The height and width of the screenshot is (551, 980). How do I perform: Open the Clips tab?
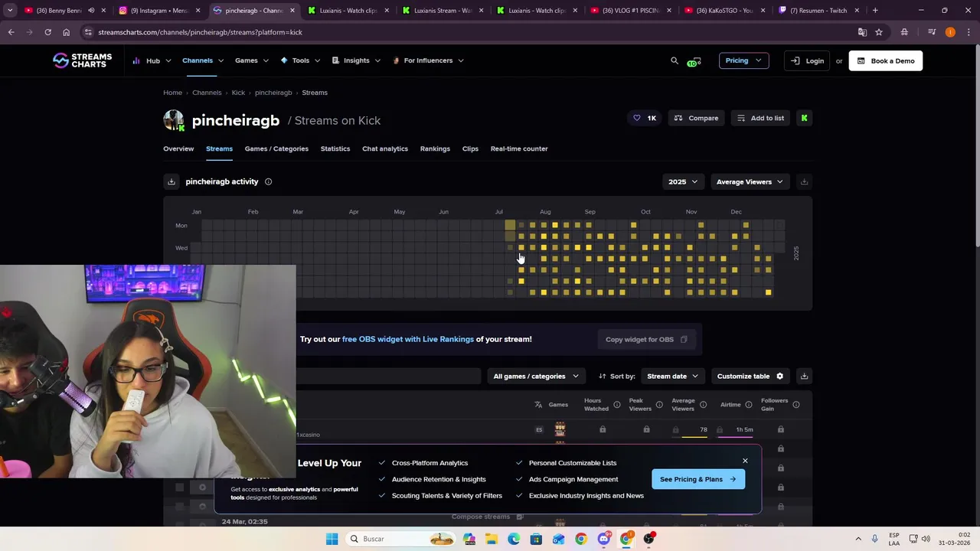pos(470,148)
